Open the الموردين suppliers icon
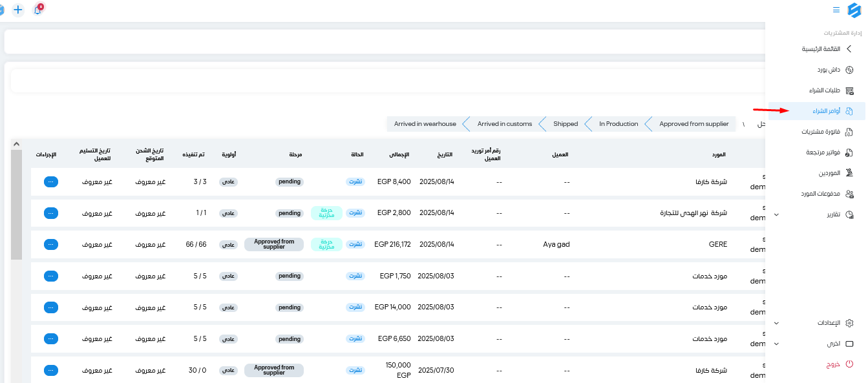The height and width of the screenshot is (383, 868). pos(850,173)
